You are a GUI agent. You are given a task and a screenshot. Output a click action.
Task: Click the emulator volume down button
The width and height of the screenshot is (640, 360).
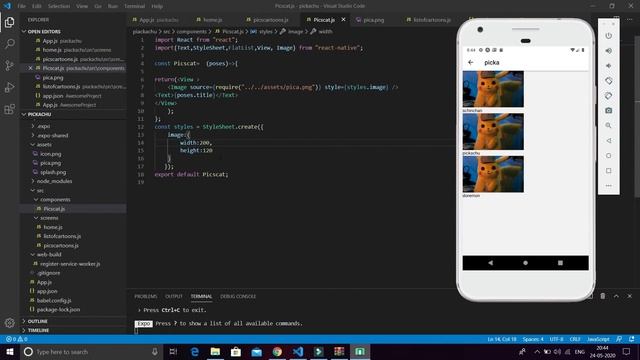pos(609,66)
